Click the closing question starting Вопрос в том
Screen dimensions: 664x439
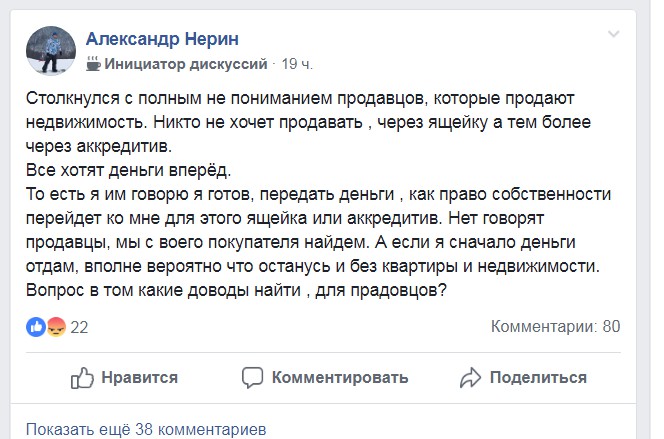pos(236,289)
